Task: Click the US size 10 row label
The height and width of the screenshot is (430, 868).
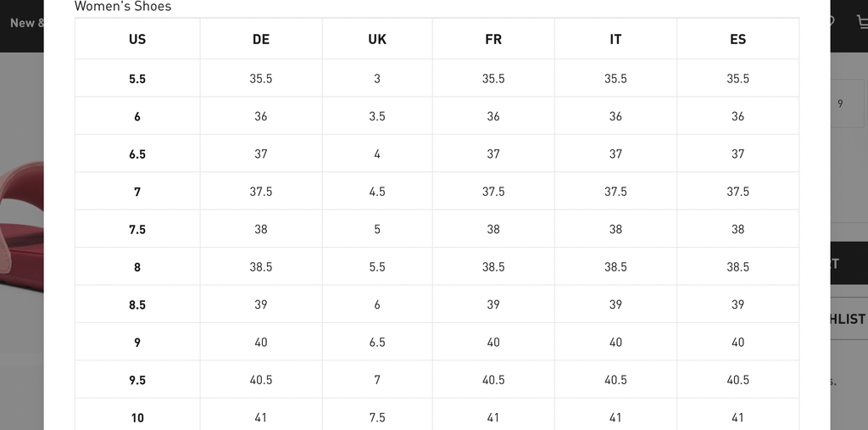Action: tap(137, 417)
